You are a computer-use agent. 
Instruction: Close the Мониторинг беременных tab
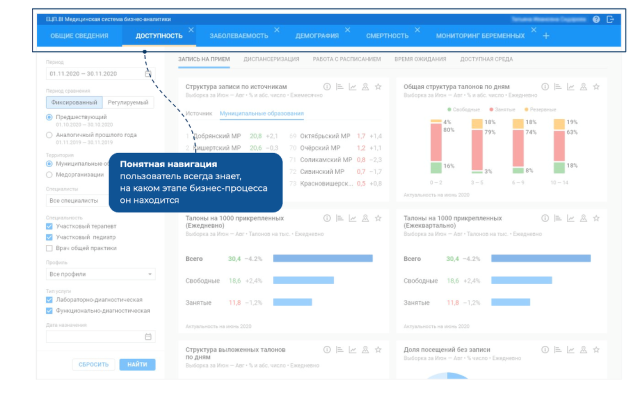[533, 30]
